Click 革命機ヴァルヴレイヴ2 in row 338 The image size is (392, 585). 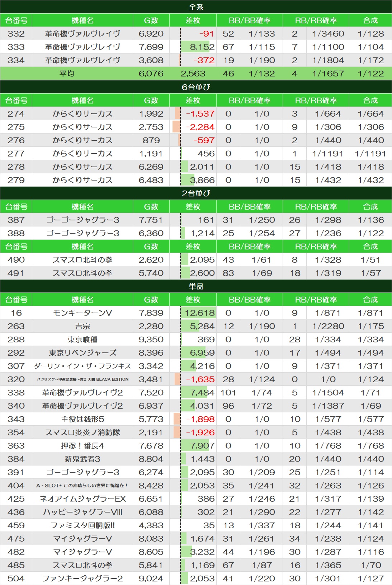pyautogui.click(x=82, y=393)
